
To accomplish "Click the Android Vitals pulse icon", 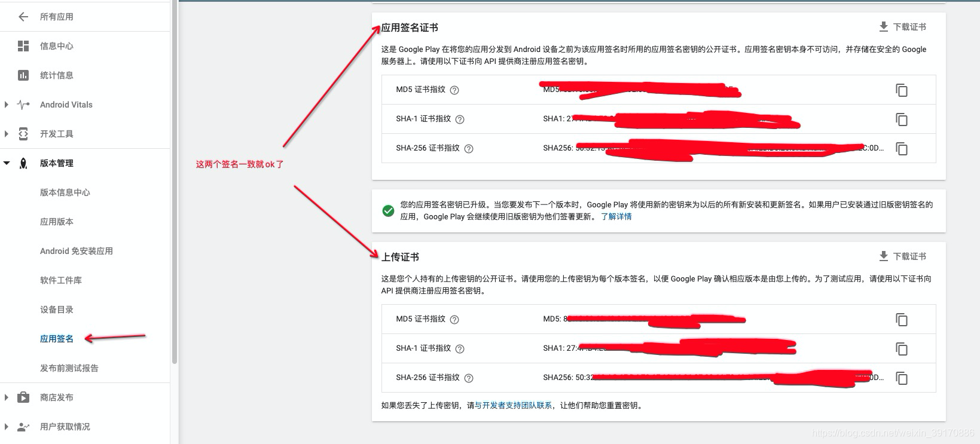I will [23, 105].
